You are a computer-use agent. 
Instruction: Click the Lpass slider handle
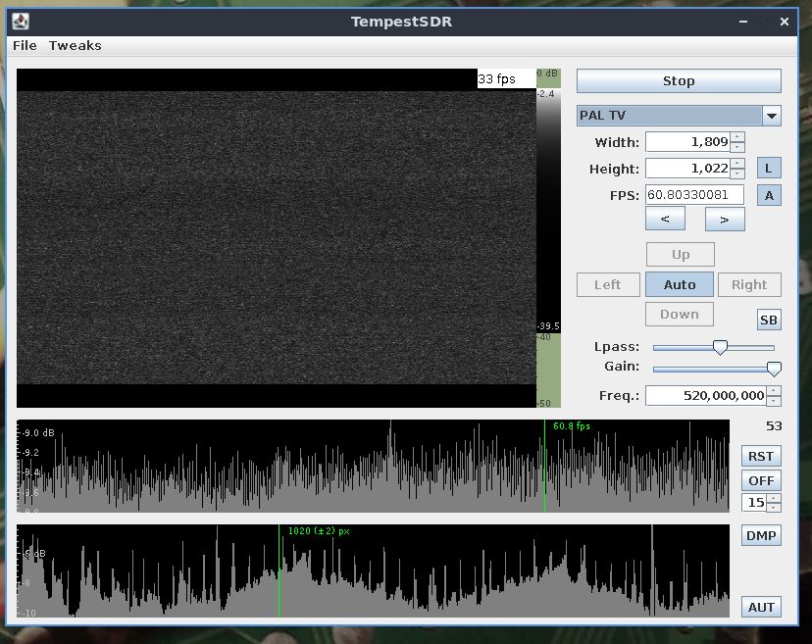point(720,347)
